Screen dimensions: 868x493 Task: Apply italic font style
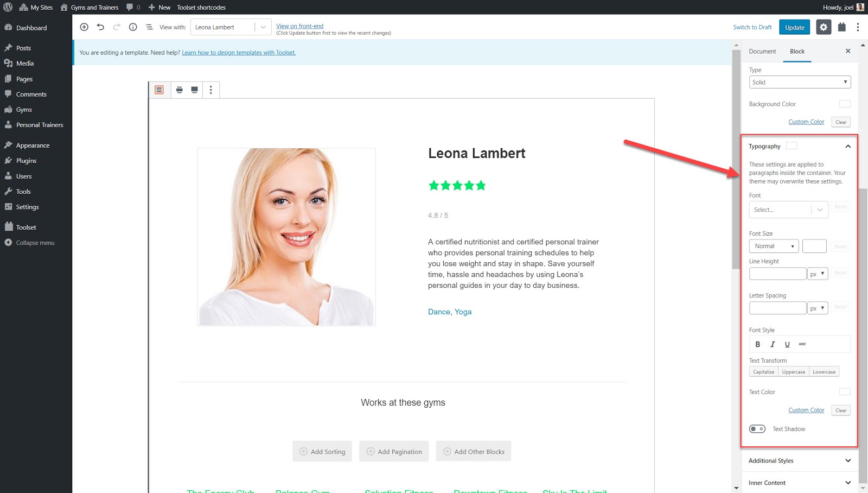[x=773, y=344]
